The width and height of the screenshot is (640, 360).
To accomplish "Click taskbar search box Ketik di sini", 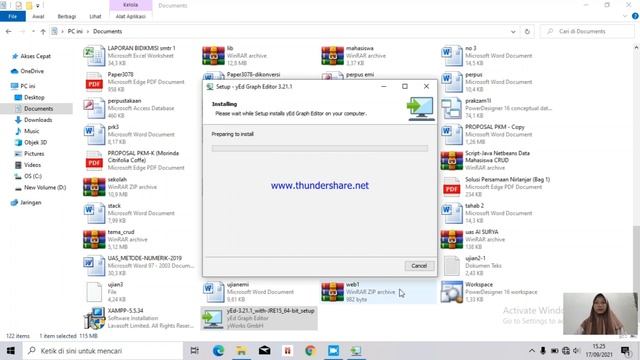I will [102, 351].
